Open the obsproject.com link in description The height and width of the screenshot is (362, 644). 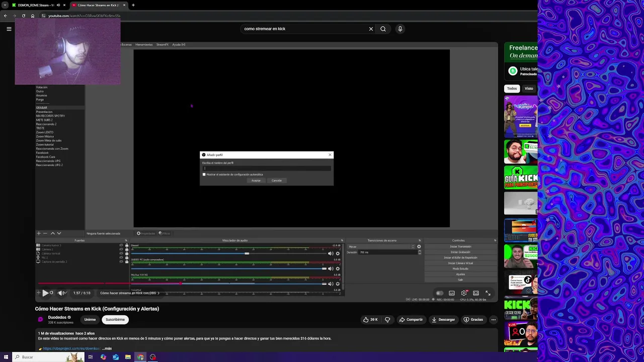pos(71,348)
